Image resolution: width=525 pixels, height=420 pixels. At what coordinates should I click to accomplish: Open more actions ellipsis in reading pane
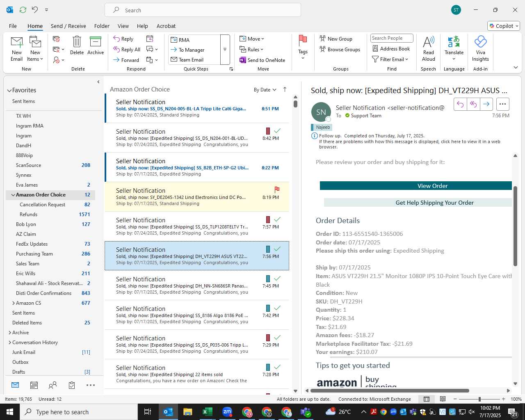click(503, 104)
